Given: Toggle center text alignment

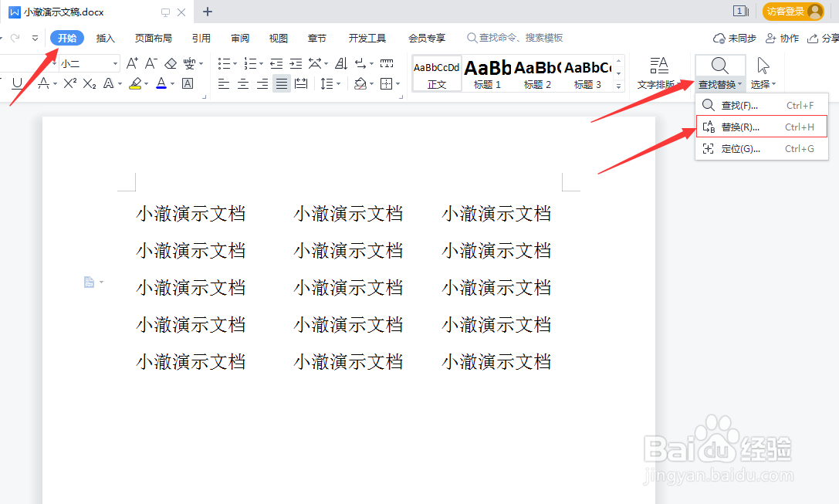Looking at the screenshot, I should point(243,83).
